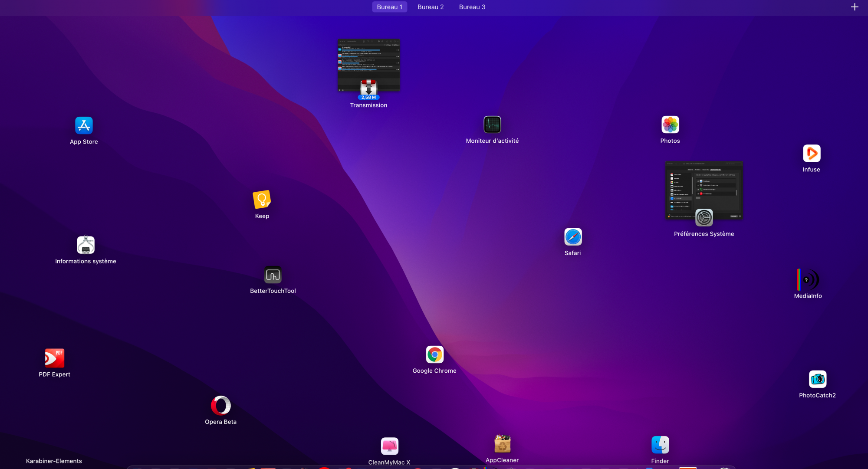Click the Informations système label text
The width and height of the screenshot is (868, 469).
click(85, 261)
